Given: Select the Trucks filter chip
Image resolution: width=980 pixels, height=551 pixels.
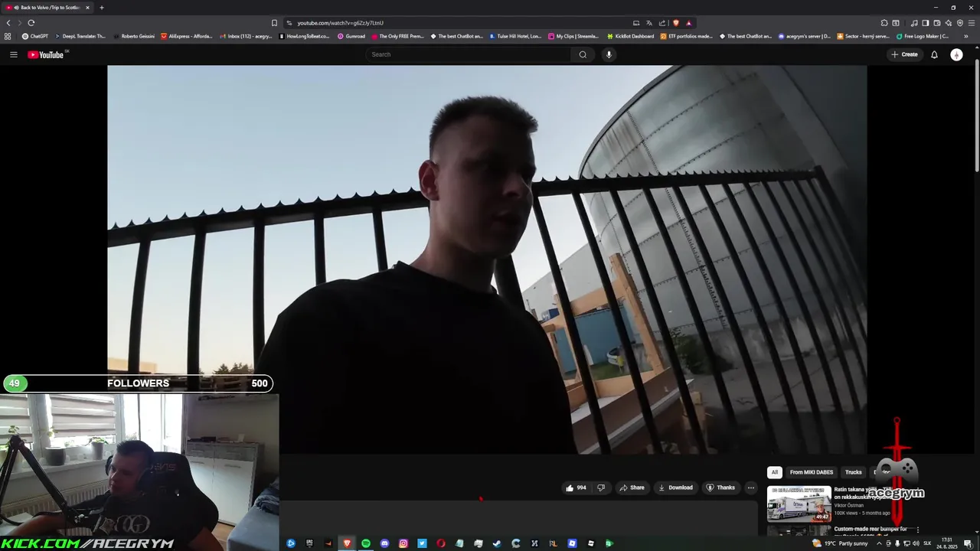Looking at the screenshot, I should tap(853, 472).
